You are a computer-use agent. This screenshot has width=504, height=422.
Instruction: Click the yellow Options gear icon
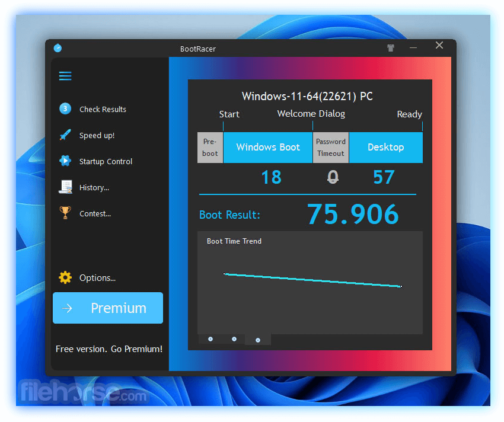click(x=65, y=277)
